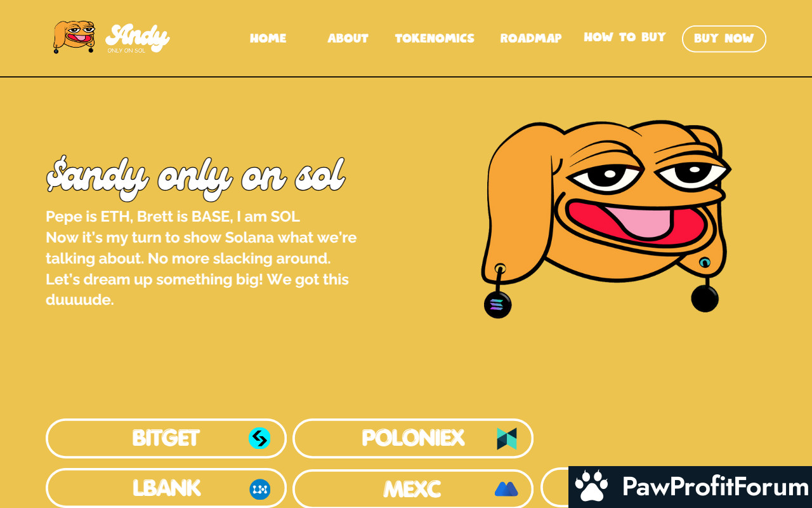The image size is (812, 508).
Task: Click the Andy logo in the header
Action: pyautogui.click(x=112, y=37)
